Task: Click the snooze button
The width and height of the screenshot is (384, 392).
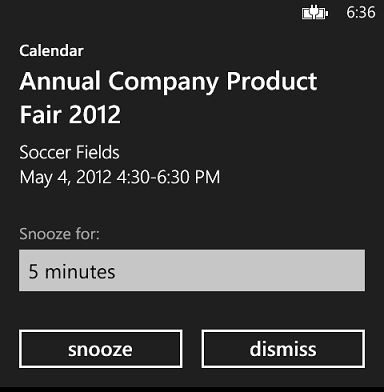Action: point(101,349)
